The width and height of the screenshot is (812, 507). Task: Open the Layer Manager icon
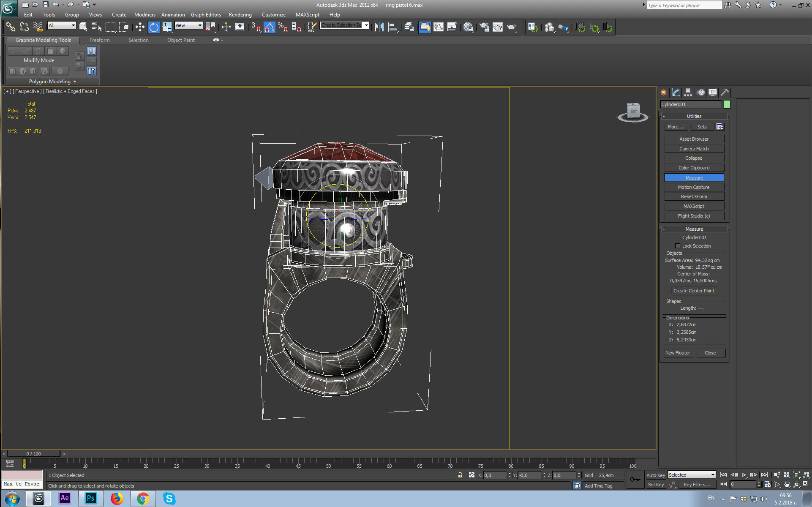coord(409,27)
